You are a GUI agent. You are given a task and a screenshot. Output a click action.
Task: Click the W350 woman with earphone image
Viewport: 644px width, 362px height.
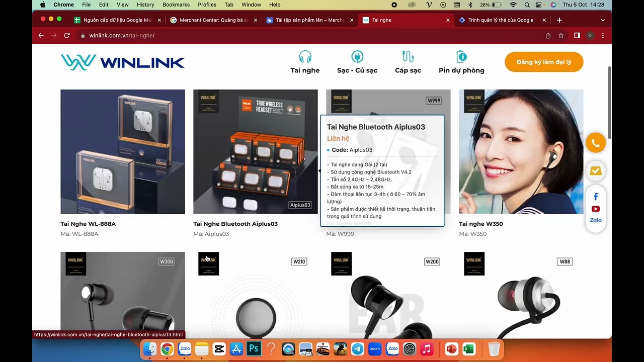pos(521,151)
